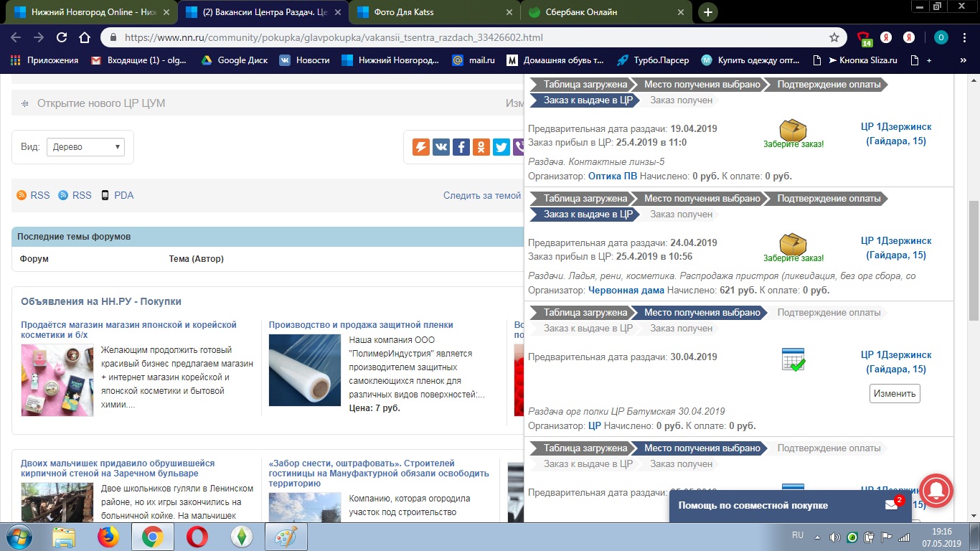Open the mail.ru bookmark

[473, 60]
